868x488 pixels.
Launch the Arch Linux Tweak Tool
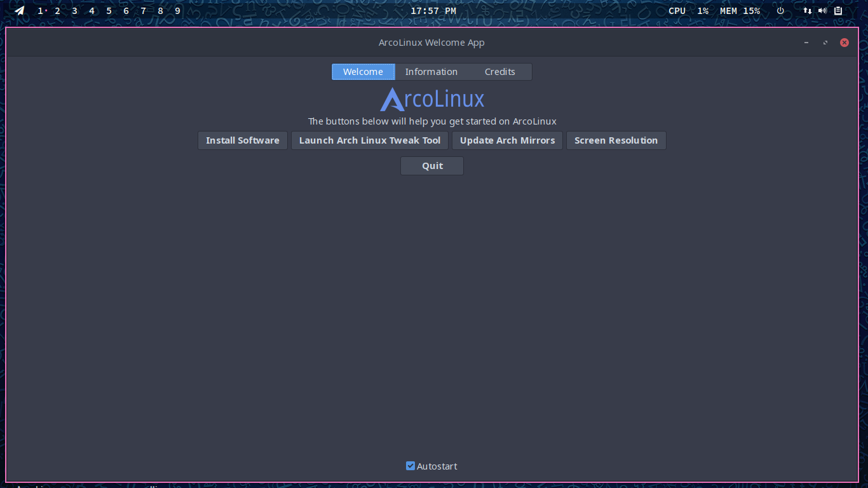[370, 140]
